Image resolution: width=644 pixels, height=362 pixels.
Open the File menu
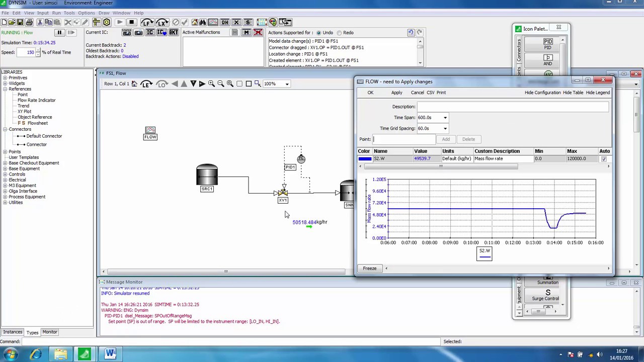click(5, 13)
